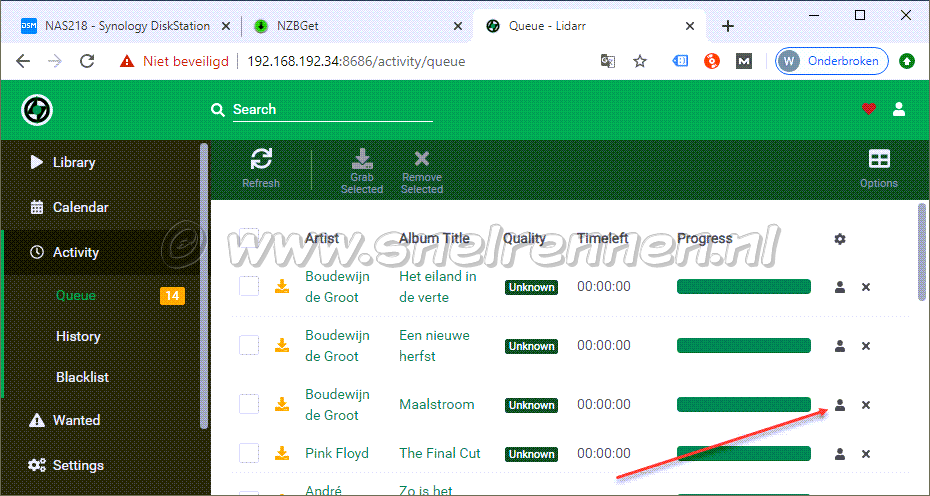This screenshot has height=496, width=930.
Task: Click progress bar of Maalstroom row
Action: [744, 405]
